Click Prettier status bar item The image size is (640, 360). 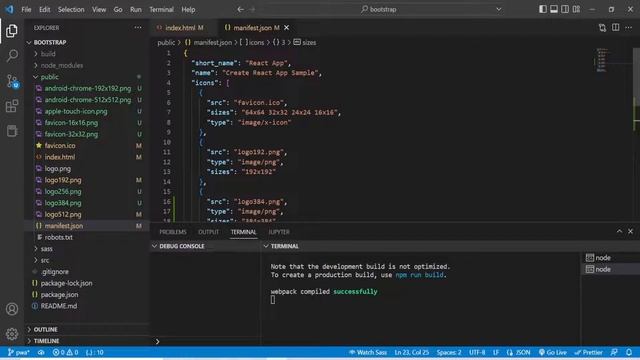589,352
